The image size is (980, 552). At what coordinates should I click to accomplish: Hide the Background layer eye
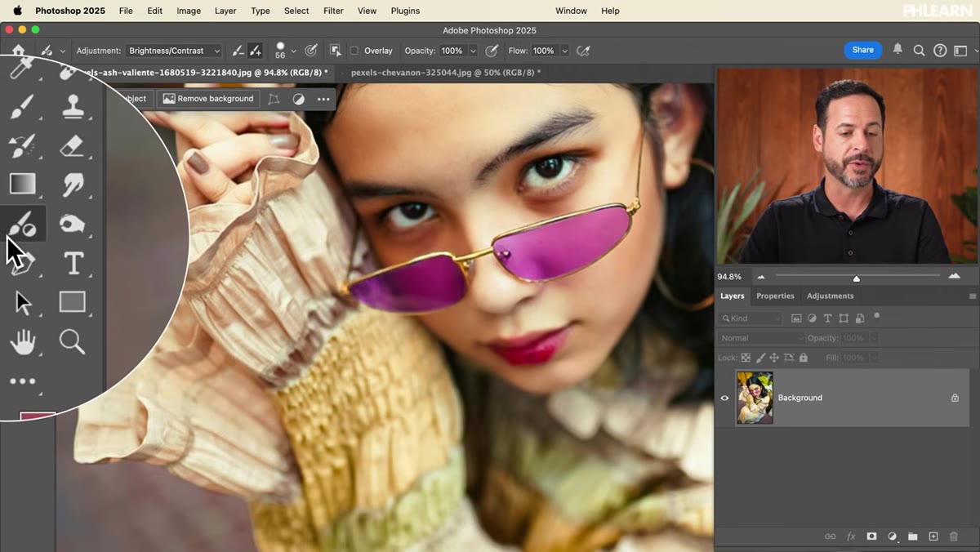click(724, 398)
